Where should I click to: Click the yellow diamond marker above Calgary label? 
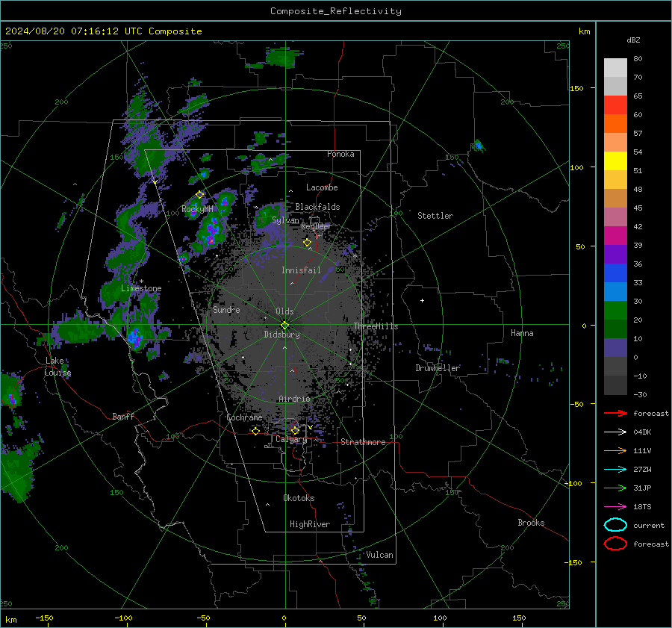pyautogui.click(x=295, y=430)
